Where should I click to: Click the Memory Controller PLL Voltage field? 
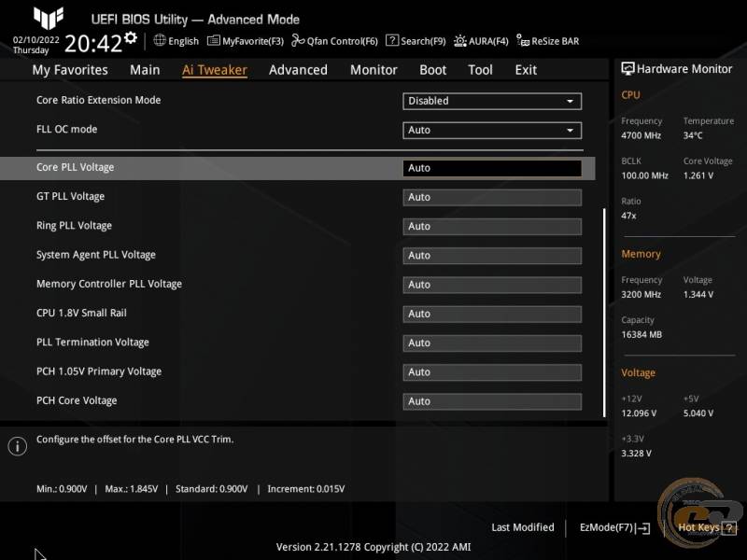pos(492,285)
